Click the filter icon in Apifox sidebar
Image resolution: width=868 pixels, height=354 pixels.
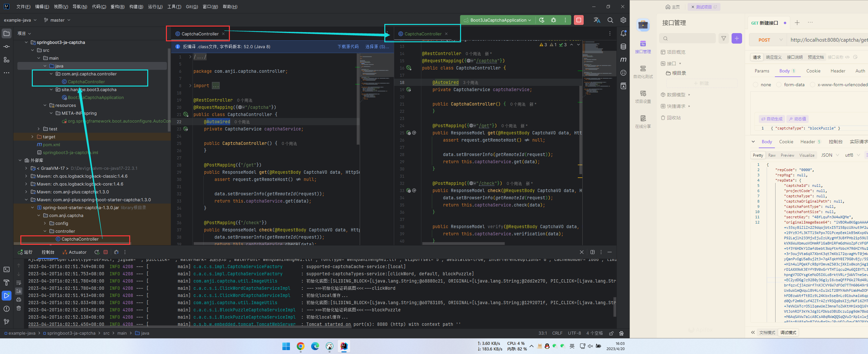coord(723,38)
